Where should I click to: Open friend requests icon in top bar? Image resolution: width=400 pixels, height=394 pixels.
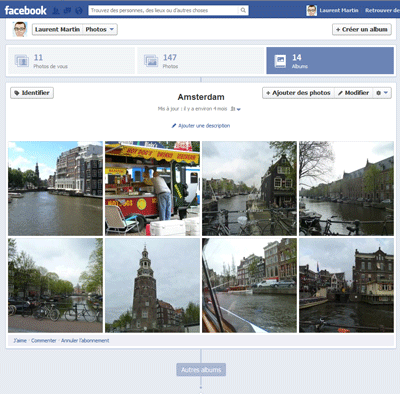(56, 11)
